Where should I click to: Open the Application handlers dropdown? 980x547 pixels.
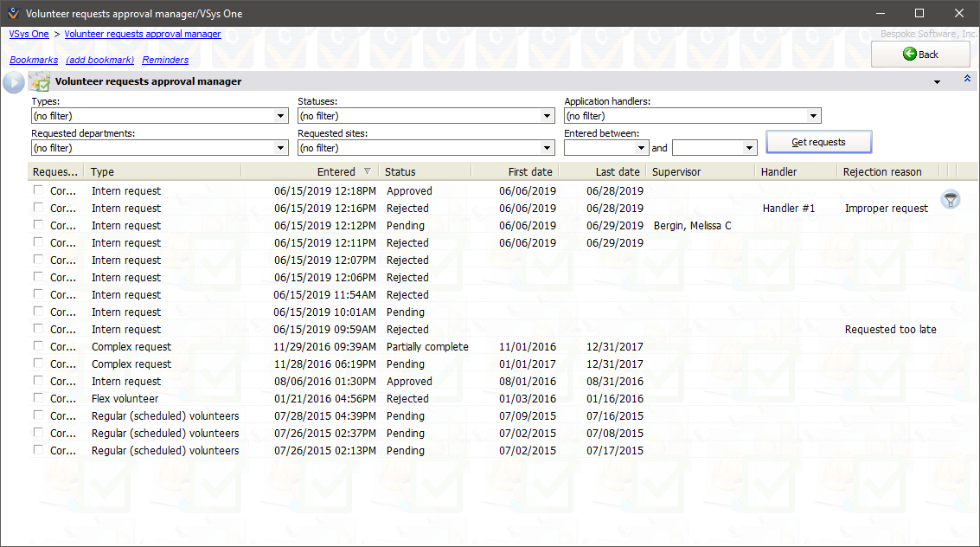click(x=813, y=116)
